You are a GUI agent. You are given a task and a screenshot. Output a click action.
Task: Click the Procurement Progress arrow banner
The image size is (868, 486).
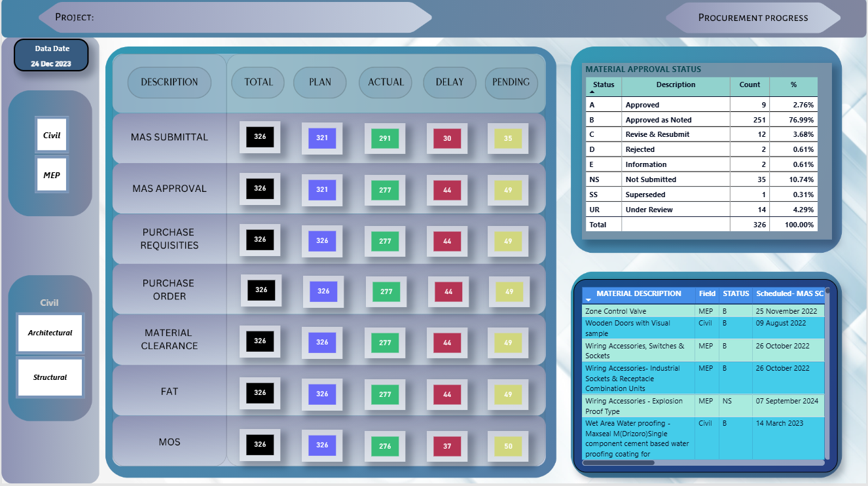753,18
